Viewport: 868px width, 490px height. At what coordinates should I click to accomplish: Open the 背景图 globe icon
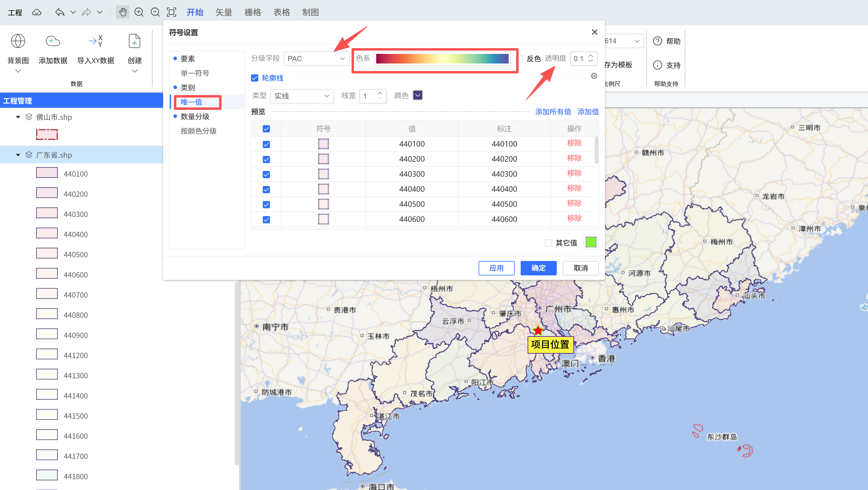pos(18,41)
